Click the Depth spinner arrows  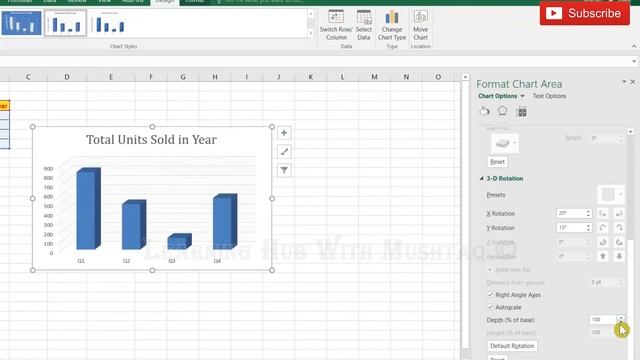pos(621,320)
